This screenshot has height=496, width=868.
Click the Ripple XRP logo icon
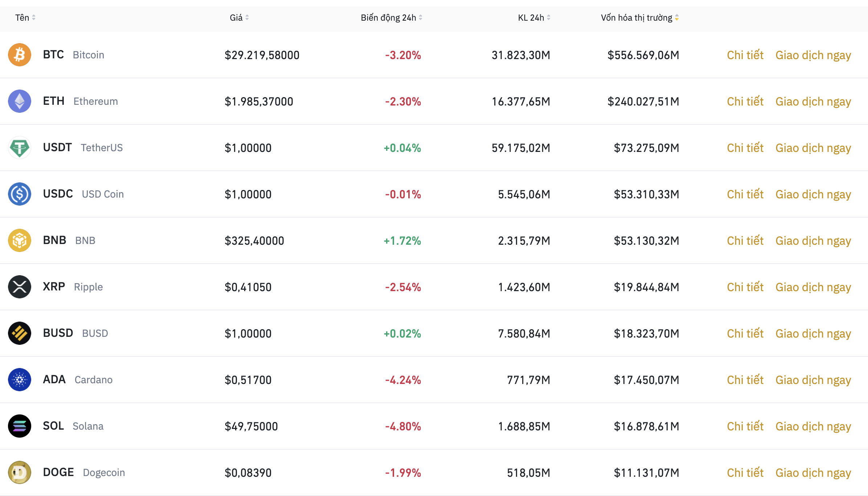point(20,287)
